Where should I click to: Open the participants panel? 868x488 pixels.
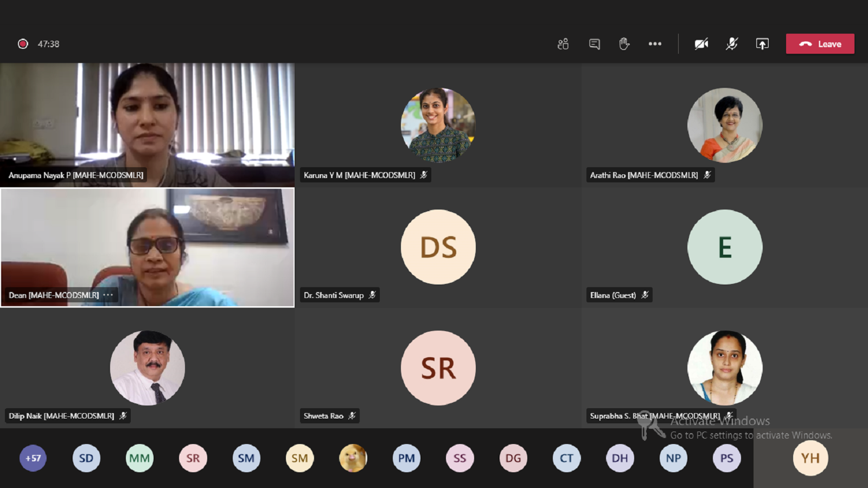563,44
